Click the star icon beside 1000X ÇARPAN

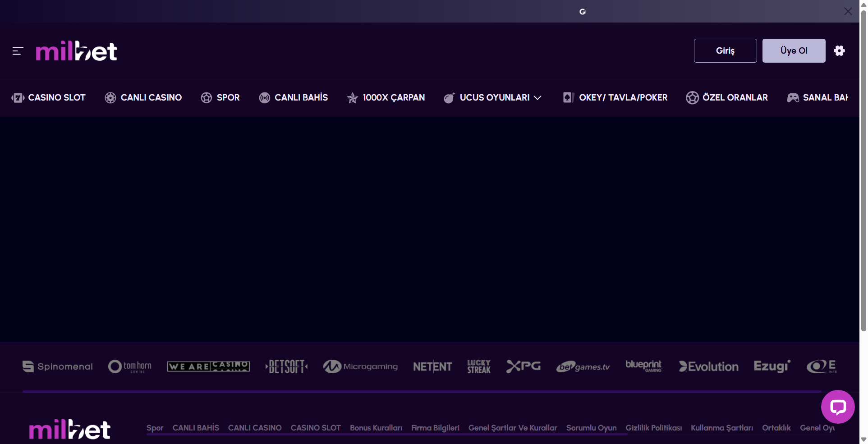[x=353, y=98]
